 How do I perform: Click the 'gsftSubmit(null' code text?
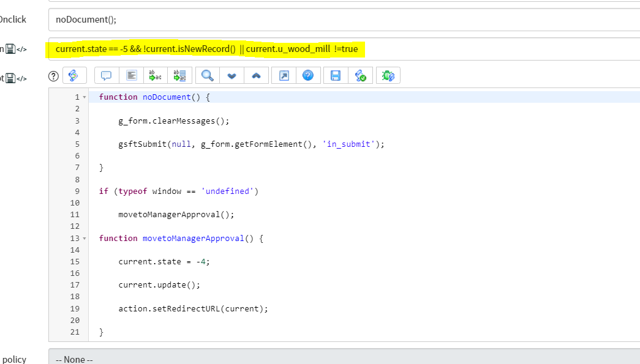point(154,144)
